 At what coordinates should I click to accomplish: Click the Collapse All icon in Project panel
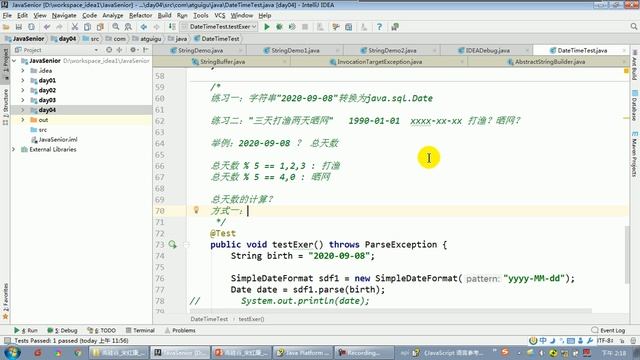click(120, 50)
